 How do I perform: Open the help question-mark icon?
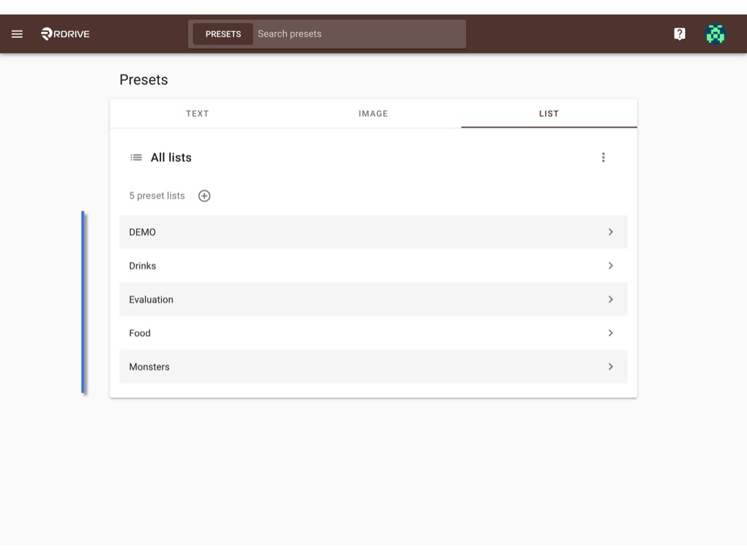679,34
